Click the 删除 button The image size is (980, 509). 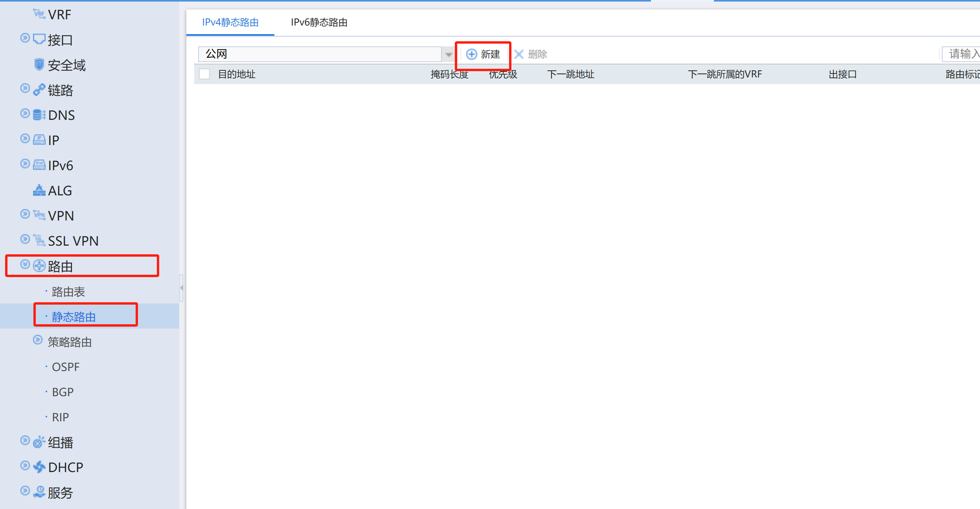(x=531, y=54)
